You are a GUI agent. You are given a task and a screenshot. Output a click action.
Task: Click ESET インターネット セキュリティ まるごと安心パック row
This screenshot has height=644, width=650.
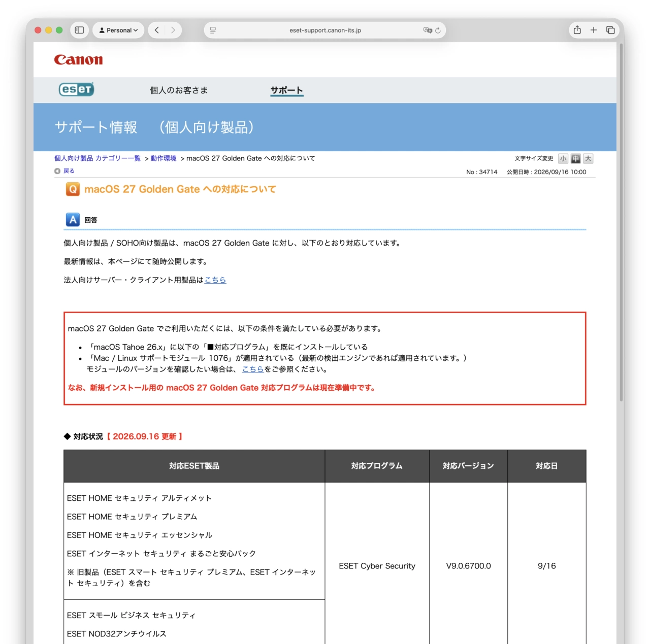(161, 554)
